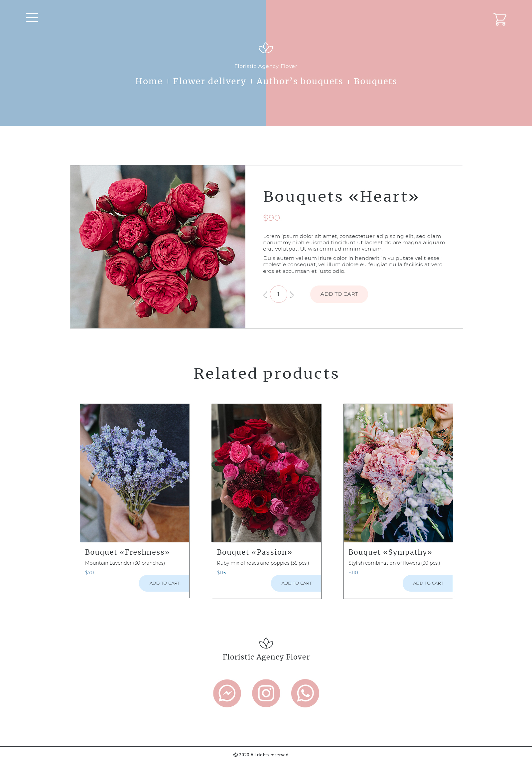
Task: Decrease quantity with left arrow
Action: point(265,294)
